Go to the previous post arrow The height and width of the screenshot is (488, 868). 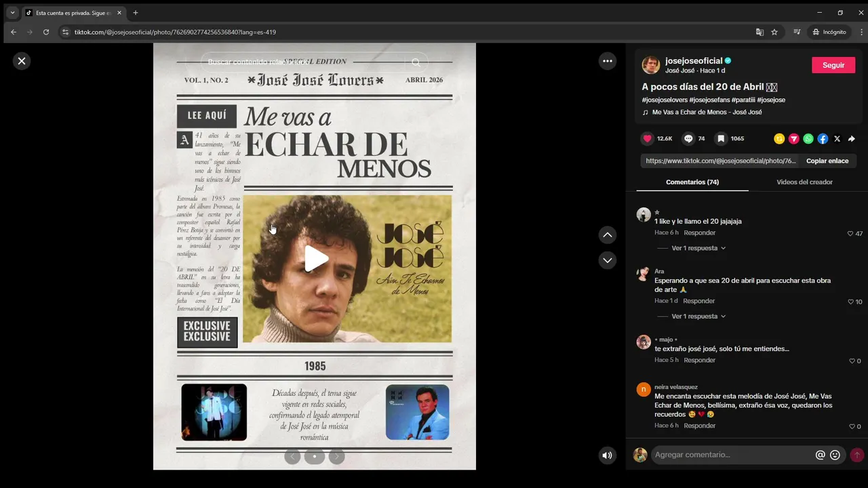[608, 235]
